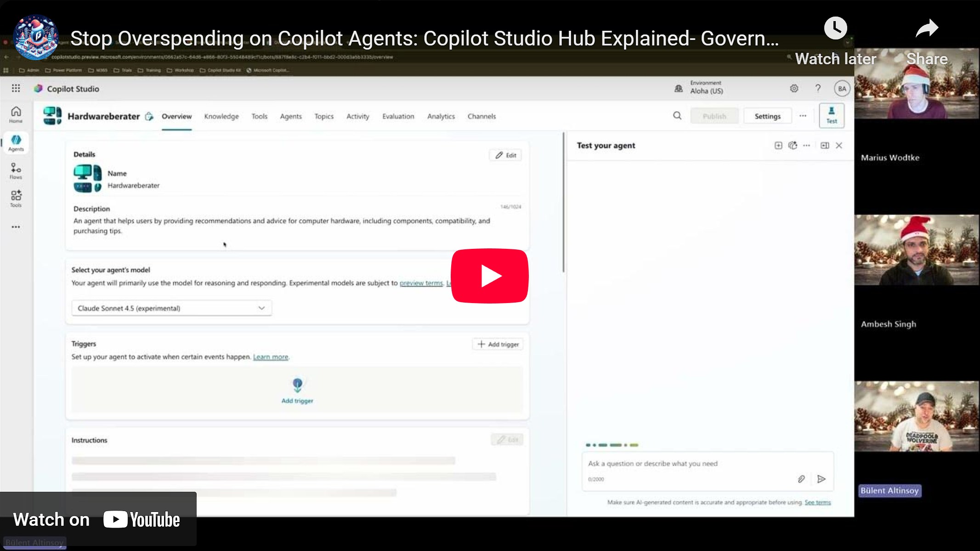Click the Watch later clock icon
The width and height of the screenshot is (980, 551).
pyautogui.click(x=835, y=28)
